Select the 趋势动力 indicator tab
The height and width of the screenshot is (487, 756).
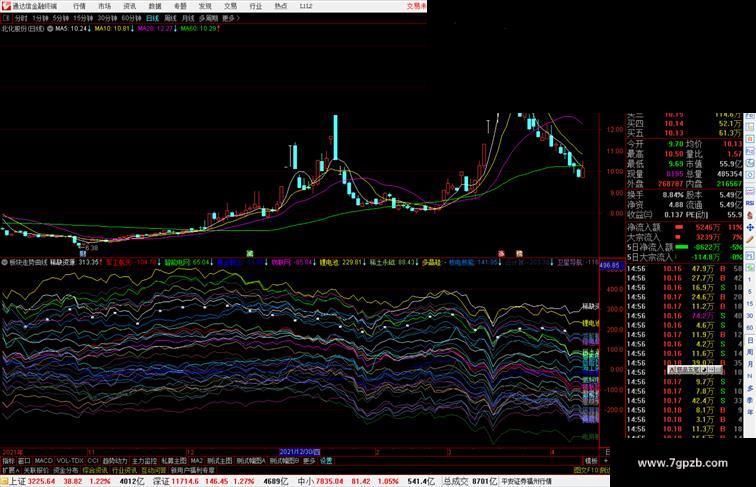pos(115,461)
